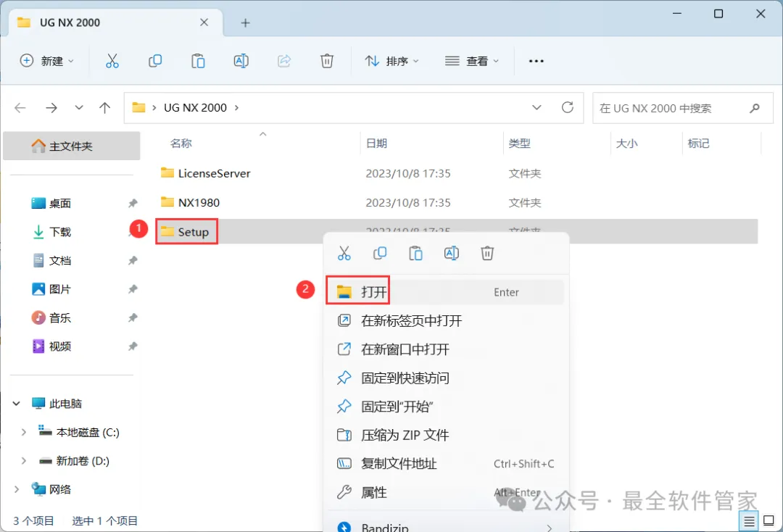The width and height of the screenshot is (783, 532).
Task: Select 此电脑 in the navigation tree
Action: [57, 403]
